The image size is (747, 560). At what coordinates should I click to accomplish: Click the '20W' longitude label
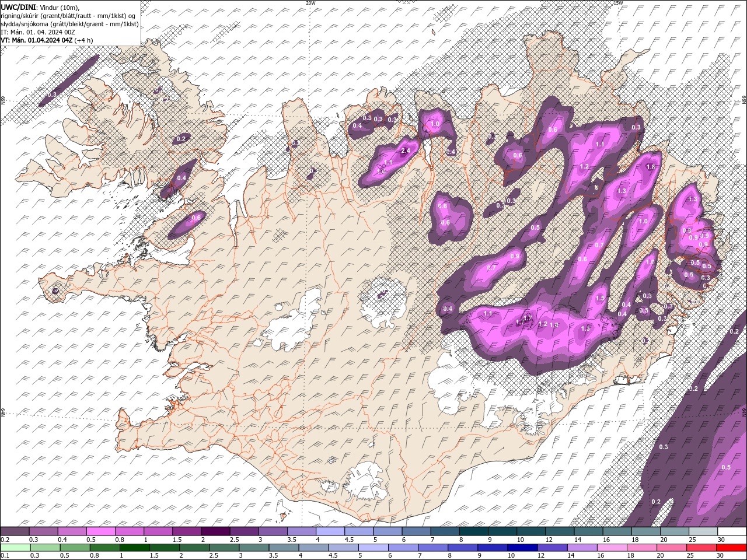tap(310, 3)
